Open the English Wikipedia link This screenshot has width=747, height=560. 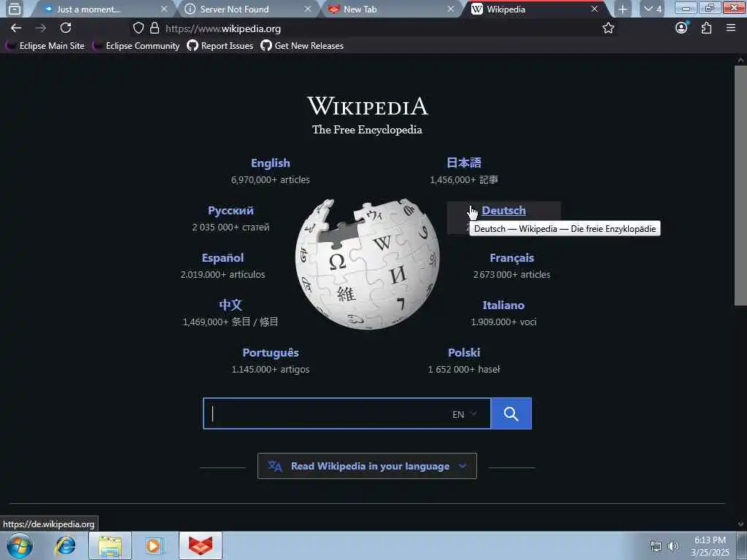[270, 163]
